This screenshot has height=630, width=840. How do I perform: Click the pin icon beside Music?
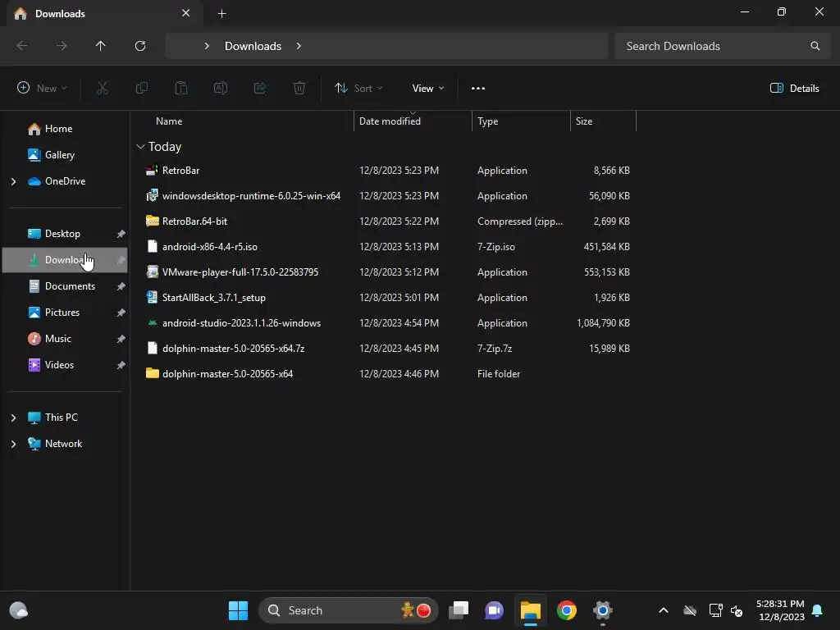click(x=121, y=339)
